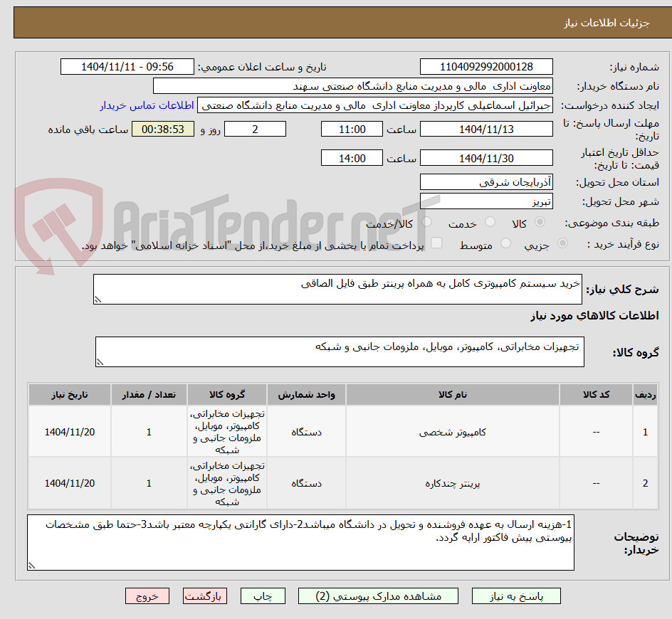
Task: Click the remaining days field showing 2
Action: coord(255,129)
